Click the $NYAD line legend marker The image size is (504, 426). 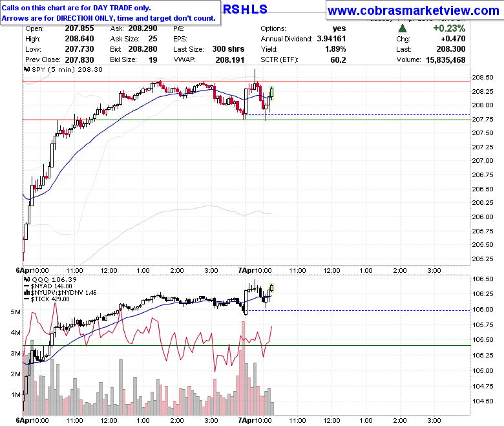point(26,286)
